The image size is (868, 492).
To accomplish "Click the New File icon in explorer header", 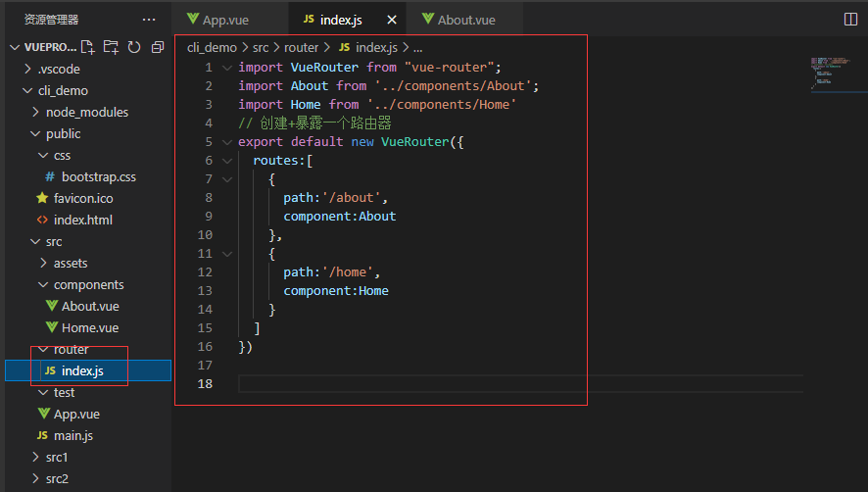I will click(x=87, y=48).
